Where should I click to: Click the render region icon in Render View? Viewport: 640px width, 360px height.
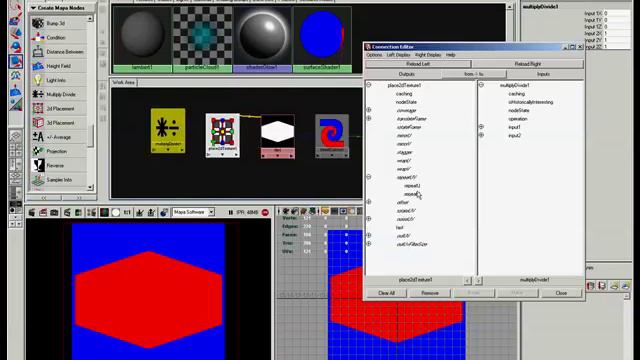(43, 212)
